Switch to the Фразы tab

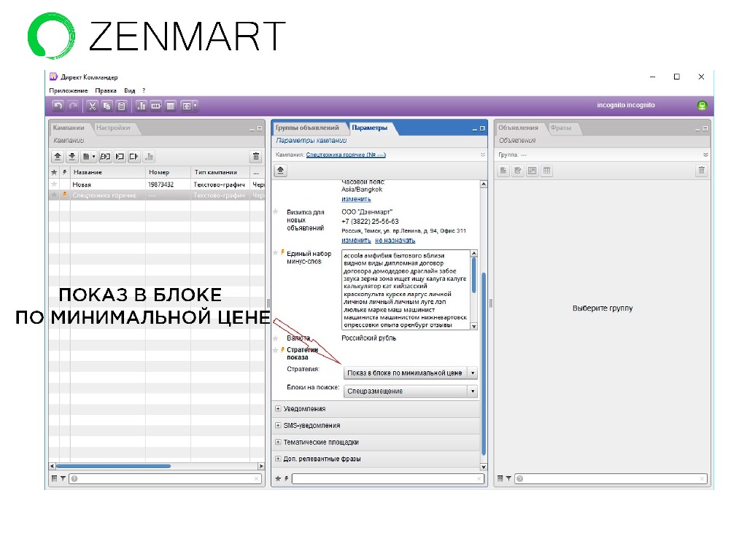pyautogui.click(x=561, y=128)
